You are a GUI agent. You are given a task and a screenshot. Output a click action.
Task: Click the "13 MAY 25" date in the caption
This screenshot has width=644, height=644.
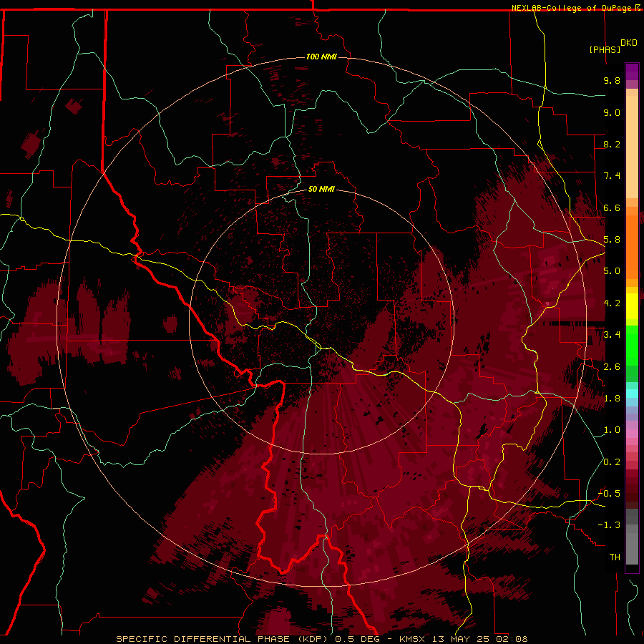point(460,639)
